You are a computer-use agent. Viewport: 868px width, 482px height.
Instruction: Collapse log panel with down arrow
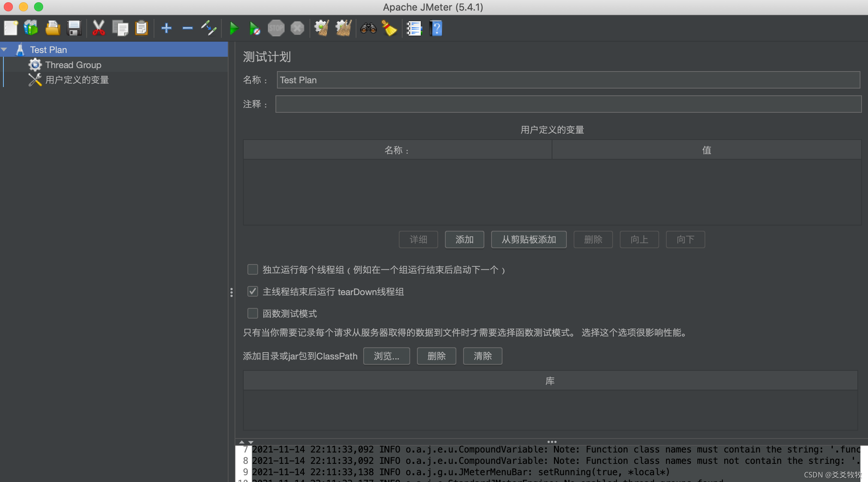tap(251, 442)
